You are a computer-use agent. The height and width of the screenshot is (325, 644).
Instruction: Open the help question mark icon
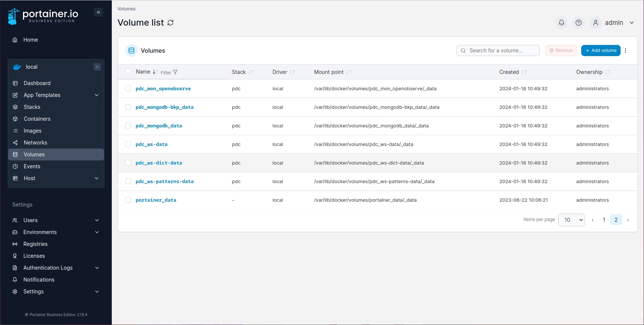578,23
